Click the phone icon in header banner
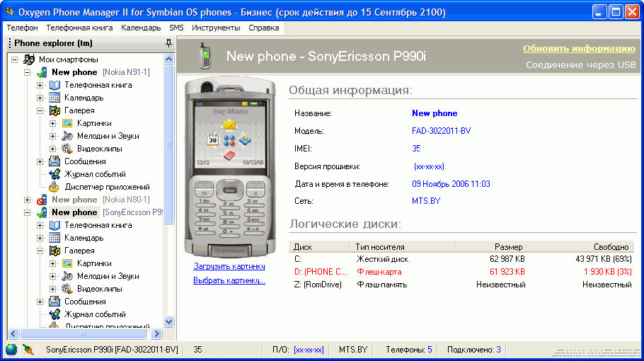This screenshot has width=644, height=361. click(x=205, y=56)
